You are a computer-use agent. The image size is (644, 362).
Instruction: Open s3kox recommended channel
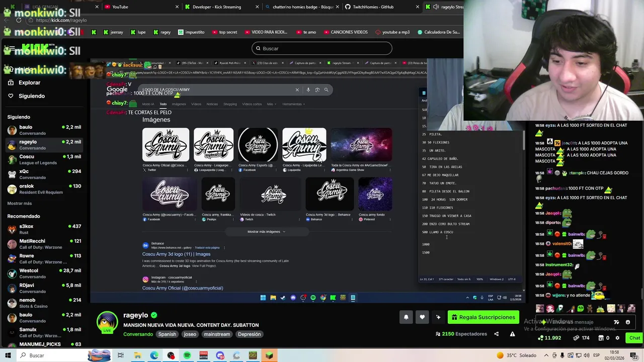(44, 229)
